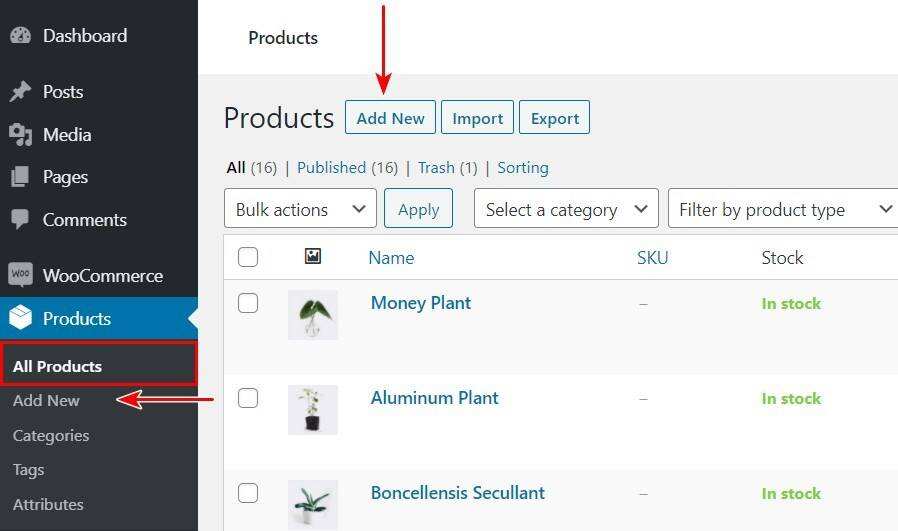This screenshot has height=531, width=898.
Task: Toggle the select-all products checkbox
Action: click(248, 257)
